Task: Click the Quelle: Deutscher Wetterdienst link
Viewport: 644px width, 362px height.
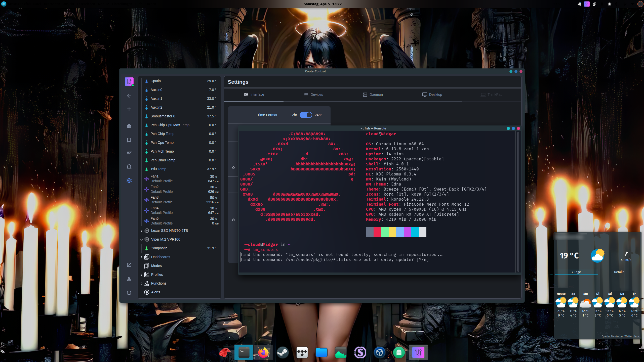Action: [x=621, y=336]
